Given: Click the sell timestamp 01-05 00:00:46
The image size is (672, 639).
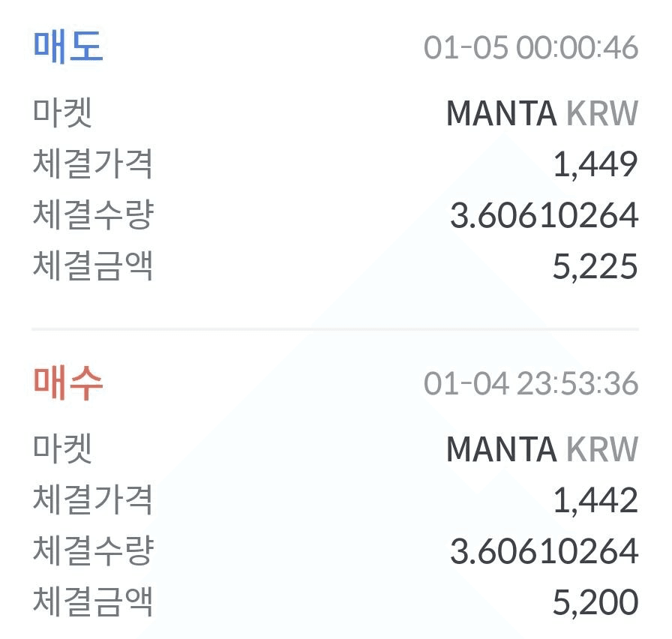Looking at the screenshot, I should [530, 48].
